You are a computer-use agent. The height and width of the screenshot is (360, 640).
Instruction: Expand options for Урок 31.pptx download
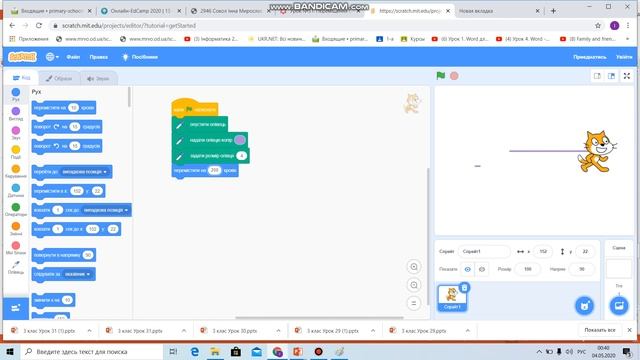click(x=184, y=331)
